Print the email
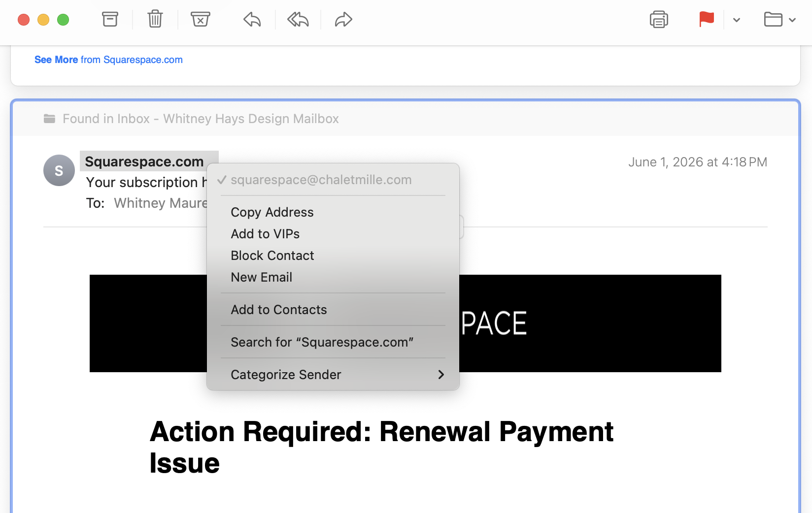 click(659, 20)
